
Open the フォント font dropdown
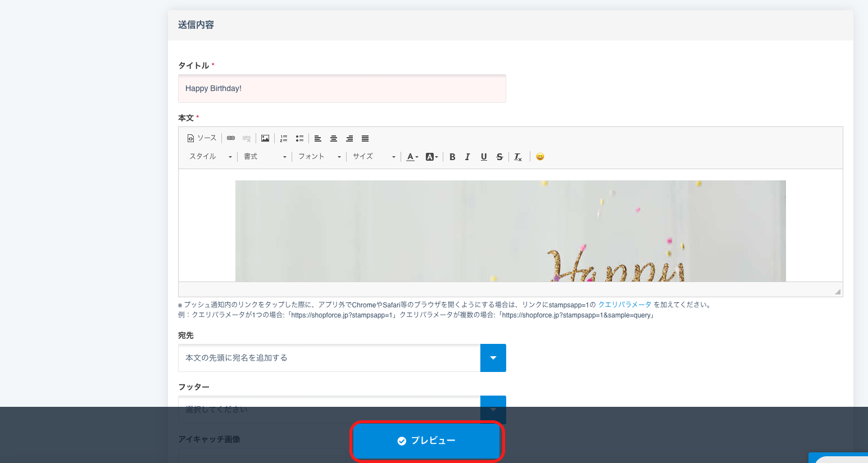click(x=319, y=157)
